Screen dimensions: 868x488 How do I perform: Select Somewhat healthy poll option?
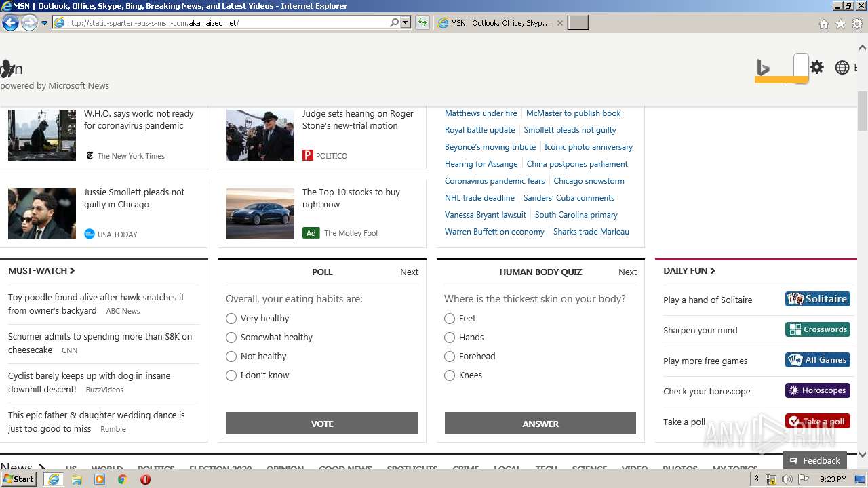pos(231,338)
